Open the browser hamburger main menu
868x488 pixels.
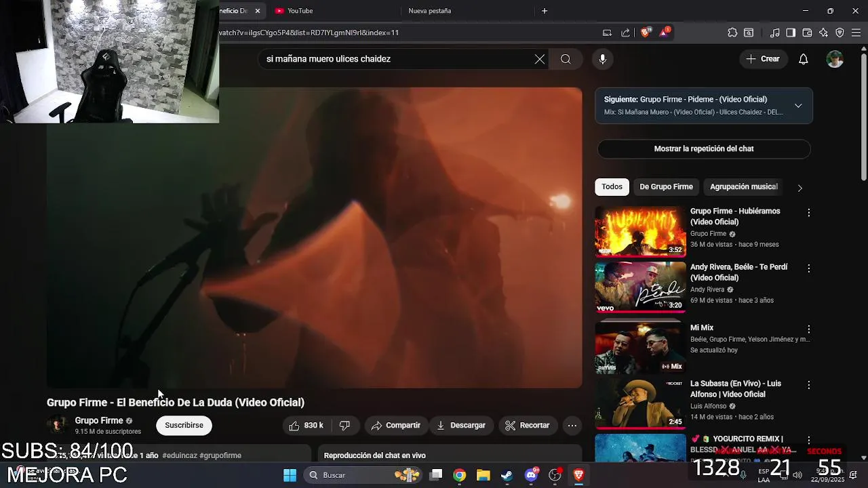(856, 33)
